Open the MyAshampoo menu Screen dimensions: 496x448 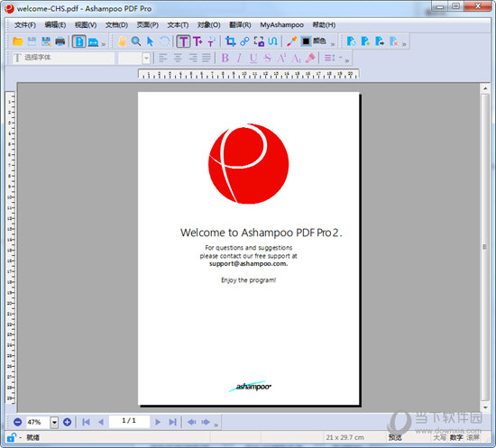pos(281,24)
